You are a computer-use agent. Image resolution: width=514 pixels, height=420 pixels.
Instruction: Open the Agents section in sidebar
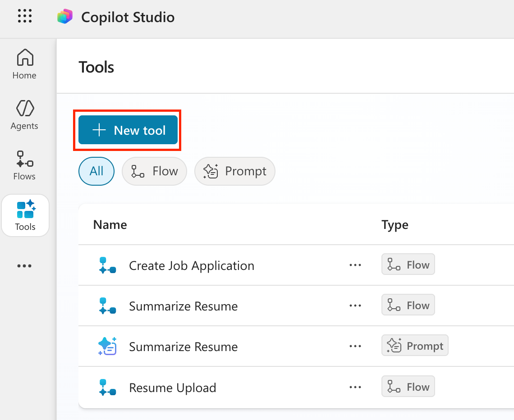pos(24,114)
